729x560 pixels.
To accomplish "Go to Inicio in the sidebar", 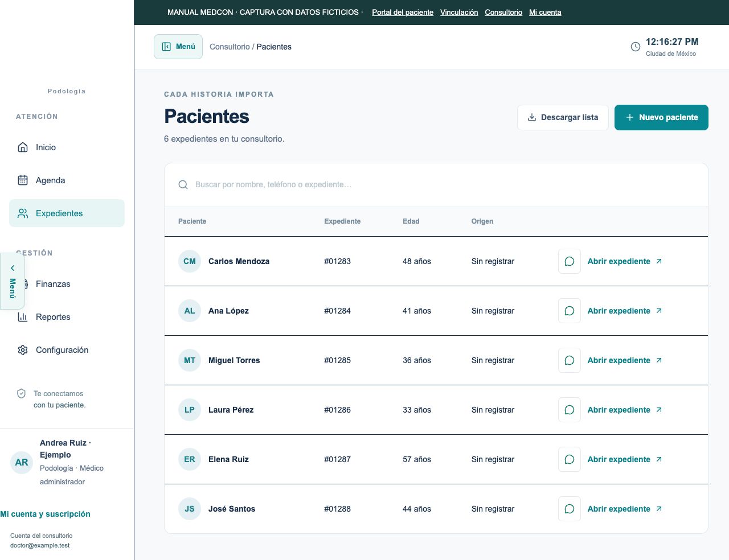I will [67, 147].
